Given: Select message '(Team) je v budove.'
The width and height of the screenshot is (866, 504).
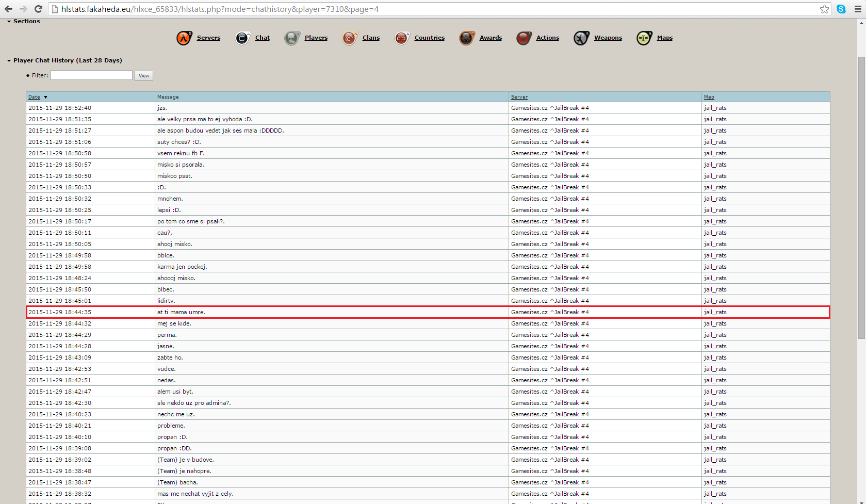Looking at the screenshot, I should tap(186, 460).
